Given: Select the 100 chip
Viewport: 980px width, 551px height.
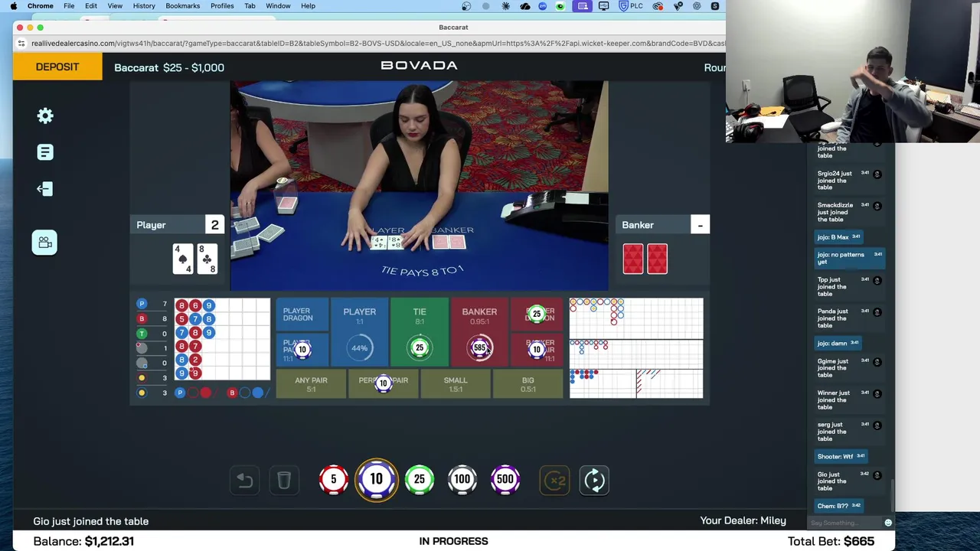Looking at the screenshot, I should [462, 480].
